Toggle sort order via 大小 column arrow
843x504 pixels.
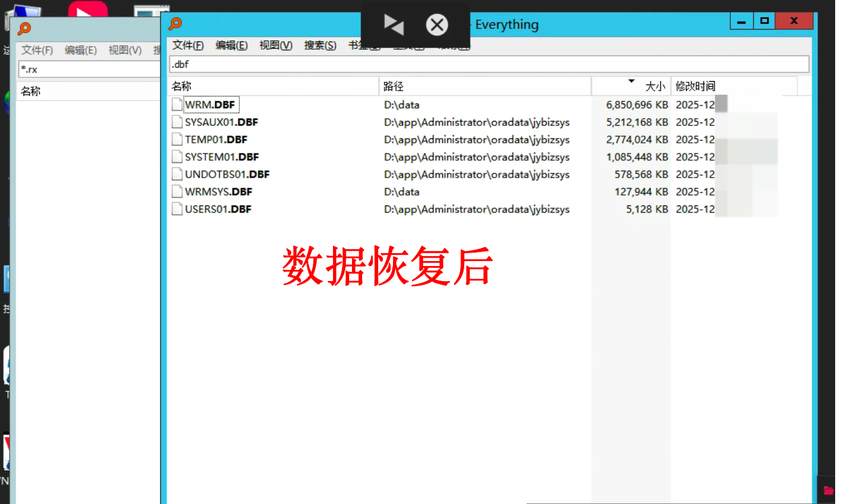(631, 82)
